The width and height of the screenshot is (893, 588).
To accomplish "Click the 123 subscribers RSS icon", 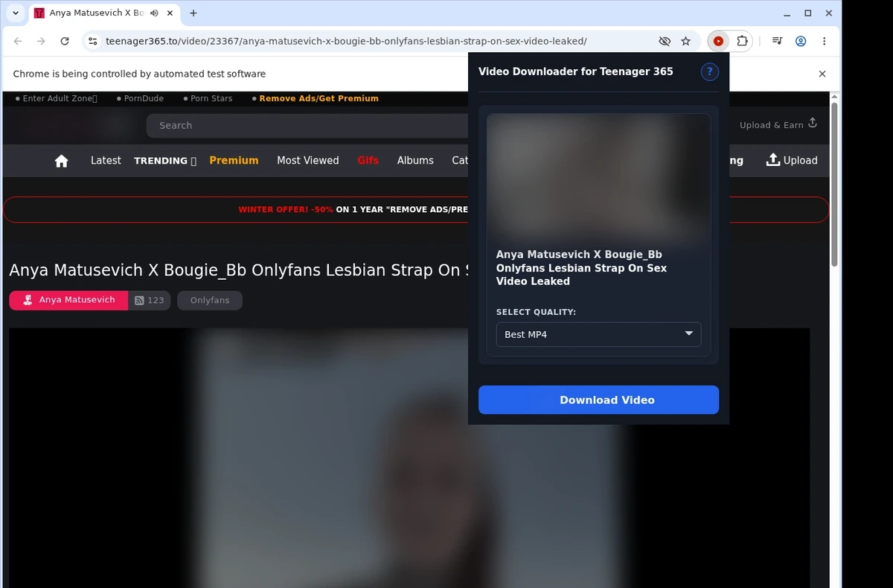I will [x=139, y=301].
